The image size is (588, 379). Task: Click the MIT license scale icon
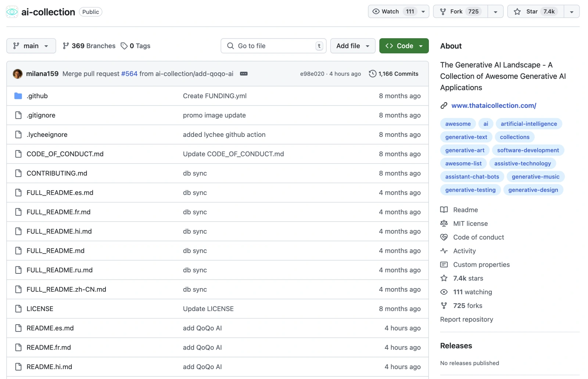pyautogui.click(x=444, y=224)
